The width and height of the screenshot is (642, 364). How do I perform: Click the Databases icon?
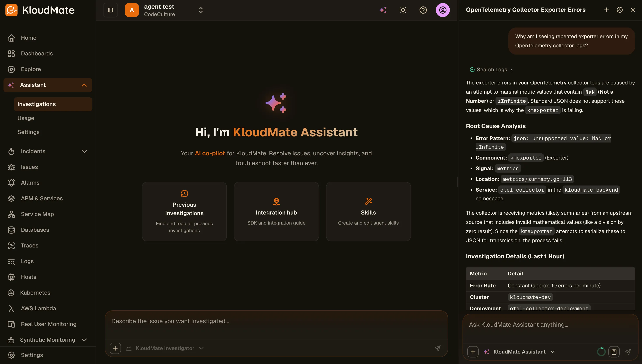pyautogui.click(x=11, y=230)
